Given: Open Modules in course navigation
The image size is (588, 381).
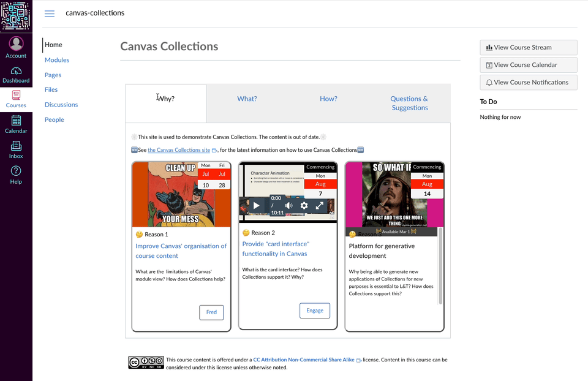Looking at the screenshot, I should pyautogui.click(x=57, y=59).
